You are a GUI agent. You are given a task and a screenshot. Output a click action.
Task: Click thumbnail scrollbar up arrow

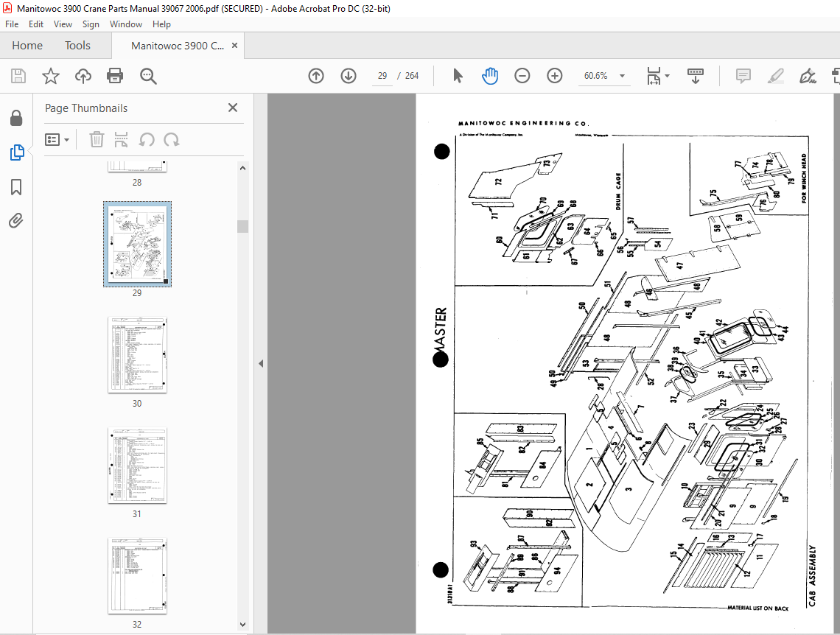tap(242, 168)
